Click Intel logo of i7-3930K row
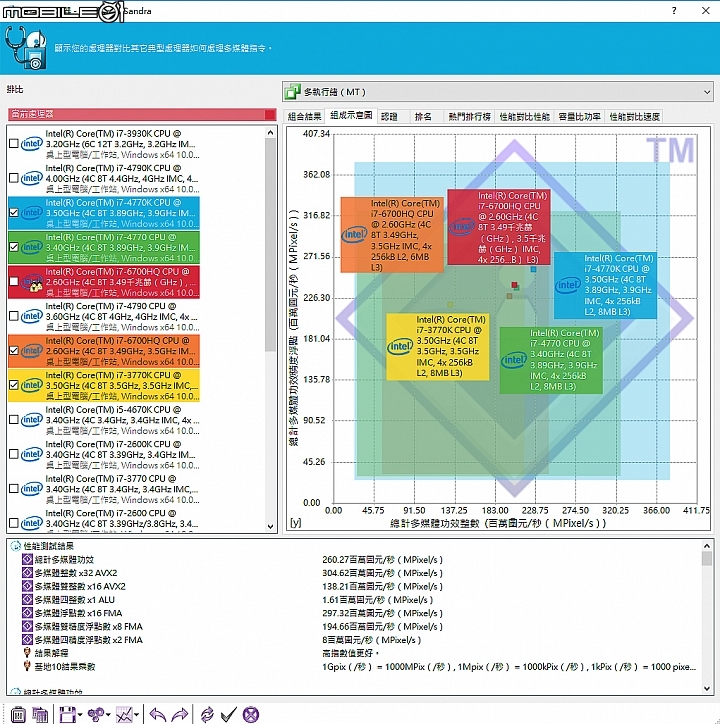Screen dimensions: 720x724 pos(31,144)
